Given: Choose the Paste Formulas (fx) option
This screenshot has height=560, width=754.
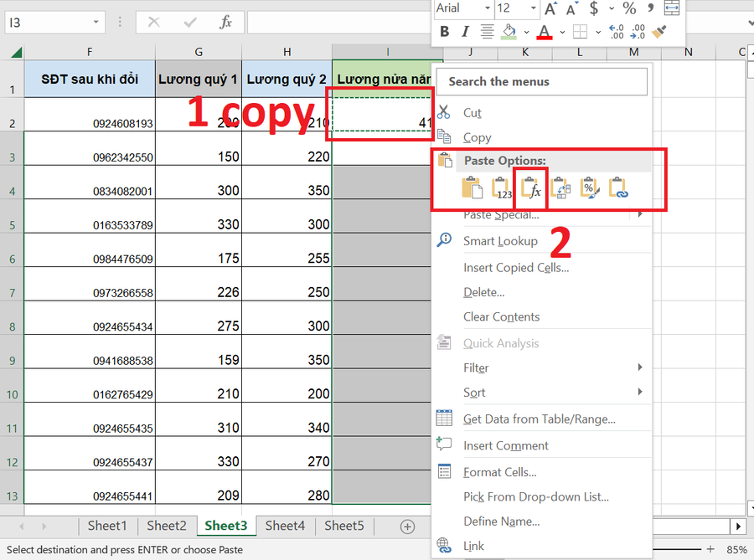Looking at the screenshot, I should pos(531,188).
